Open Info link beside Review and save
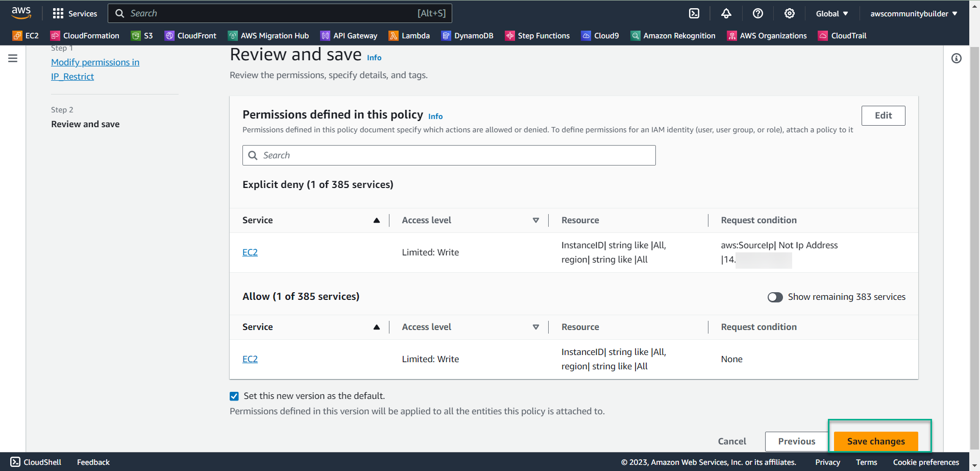 (374, 58)
